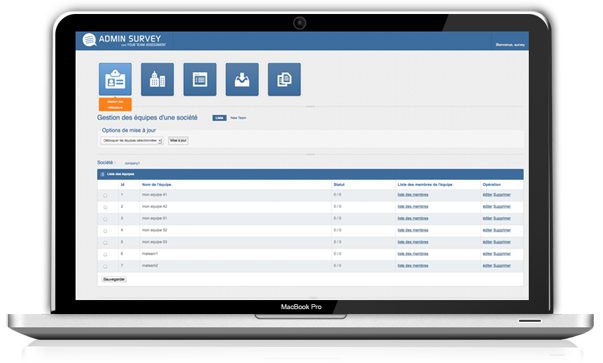Image resolution: width=603 pixels, height=363 pixels.
Task: Open the user management ID badge icon
Action: coord(115,79)
